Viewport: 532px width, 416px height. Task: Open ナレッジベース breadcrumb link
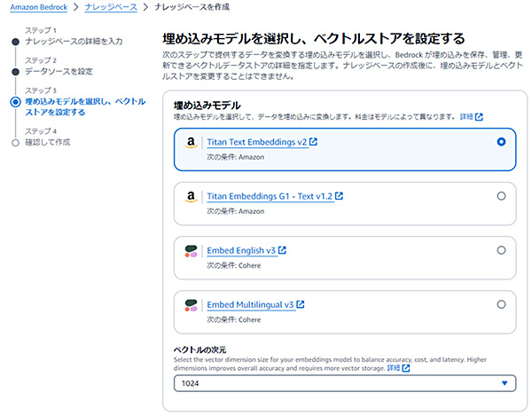pyautogui.click(x=111, y=7)
